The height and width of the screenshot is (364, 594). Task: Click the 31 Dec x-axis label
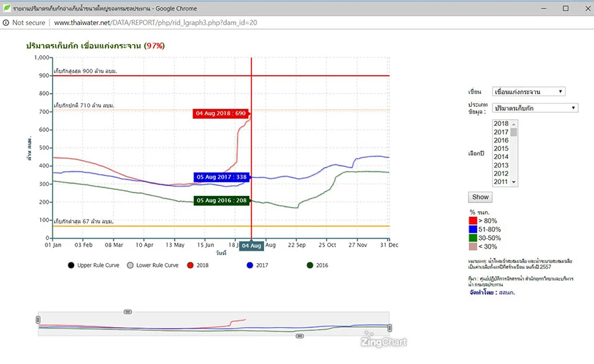389,245
